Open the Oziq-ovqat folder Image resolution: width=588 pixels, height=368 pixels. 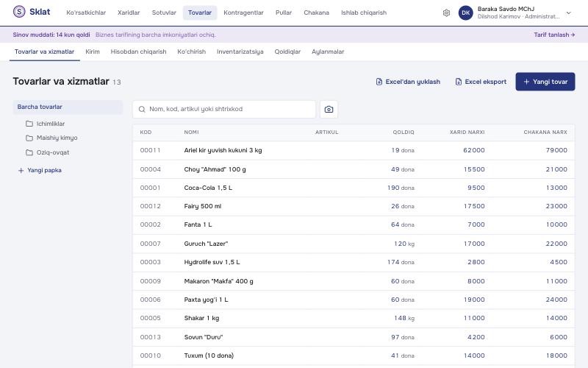pyautogui.click(x=48, y=152)
